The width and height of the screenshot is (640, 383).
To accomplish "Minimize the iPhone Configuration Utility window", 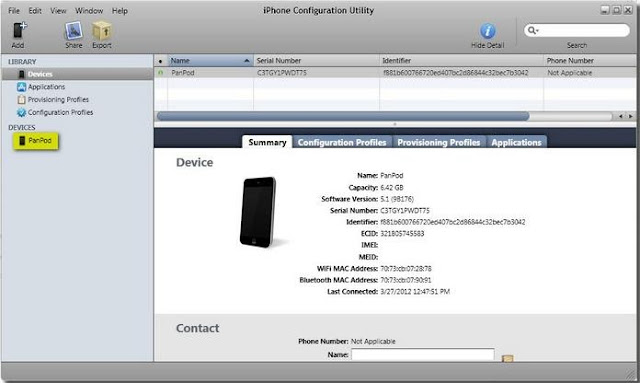I will (x=605, y=10).
